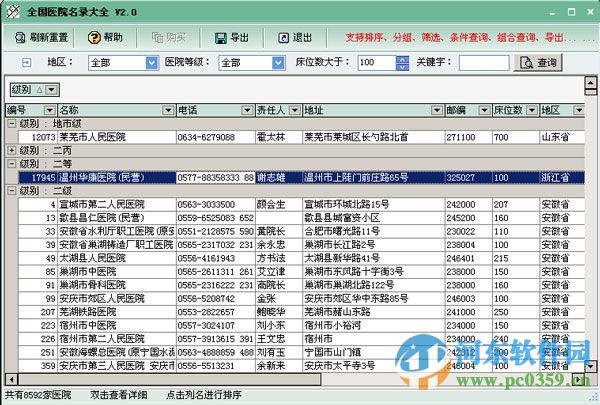Click status text 共有8592家医院
The height and width of the screenshot is (405, 600).
[x=38, y=395]
